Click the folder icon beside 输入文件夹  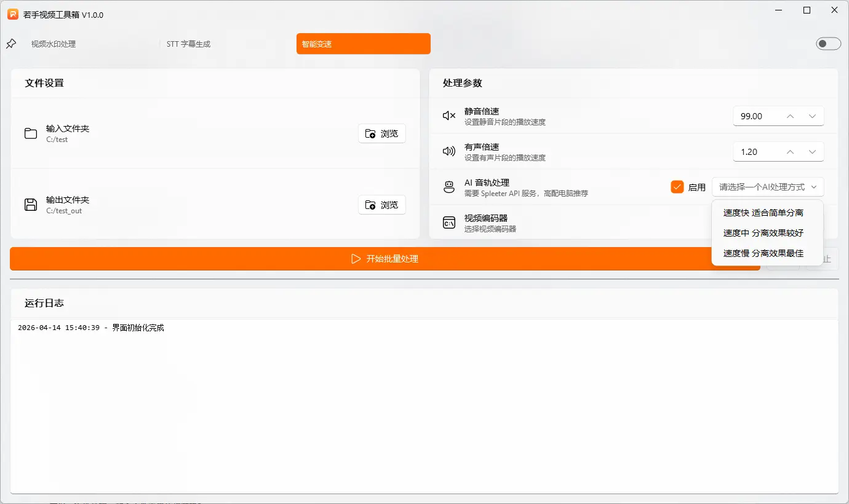(x=30, y=133)
